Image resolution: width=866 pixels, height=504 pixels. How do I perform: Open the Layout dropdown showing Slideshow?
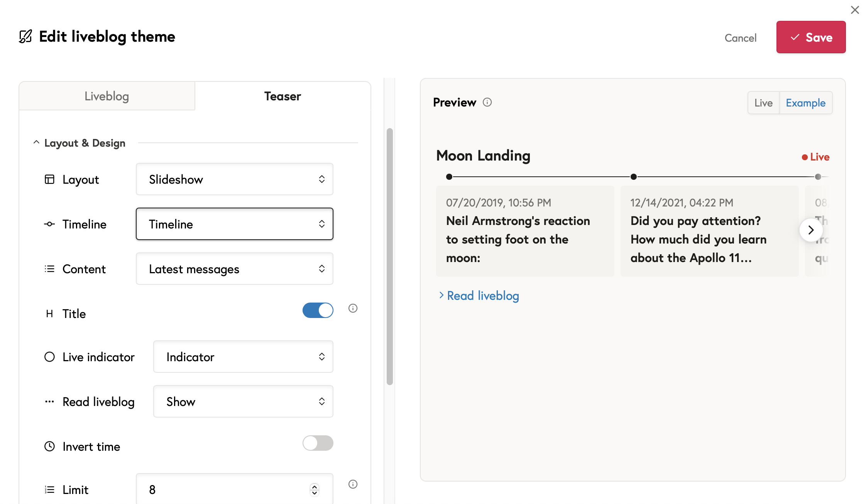(234, 179)
